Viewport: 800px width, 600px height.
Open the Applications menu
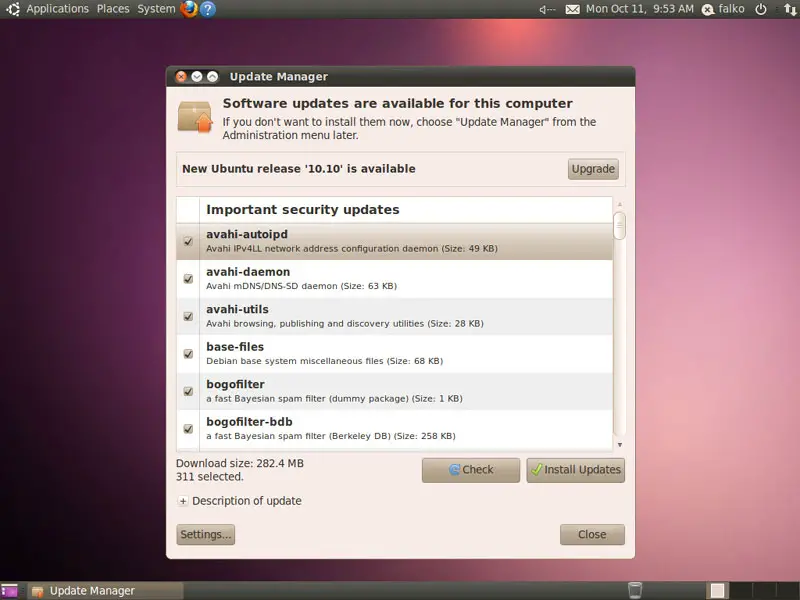[x=57, y=9]
